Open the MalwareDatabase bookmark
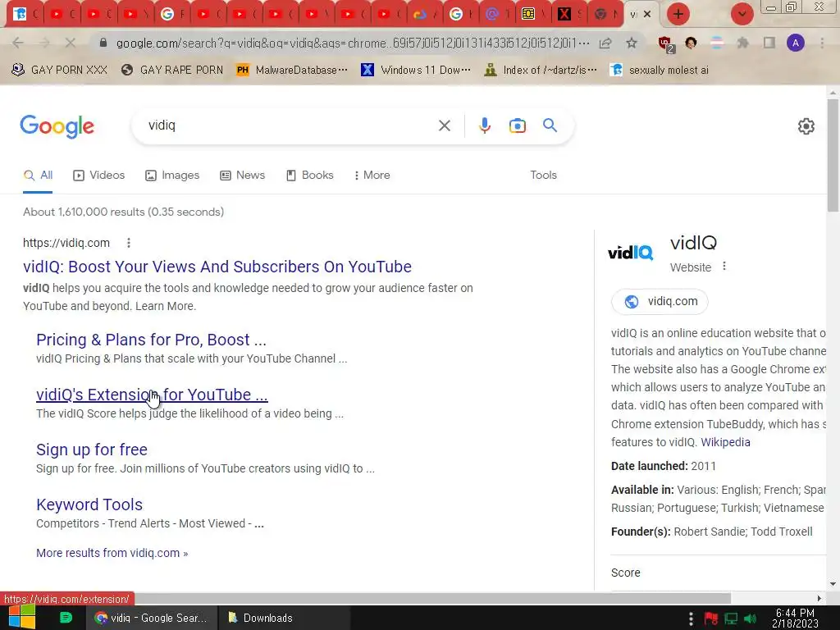 (292, 71)
